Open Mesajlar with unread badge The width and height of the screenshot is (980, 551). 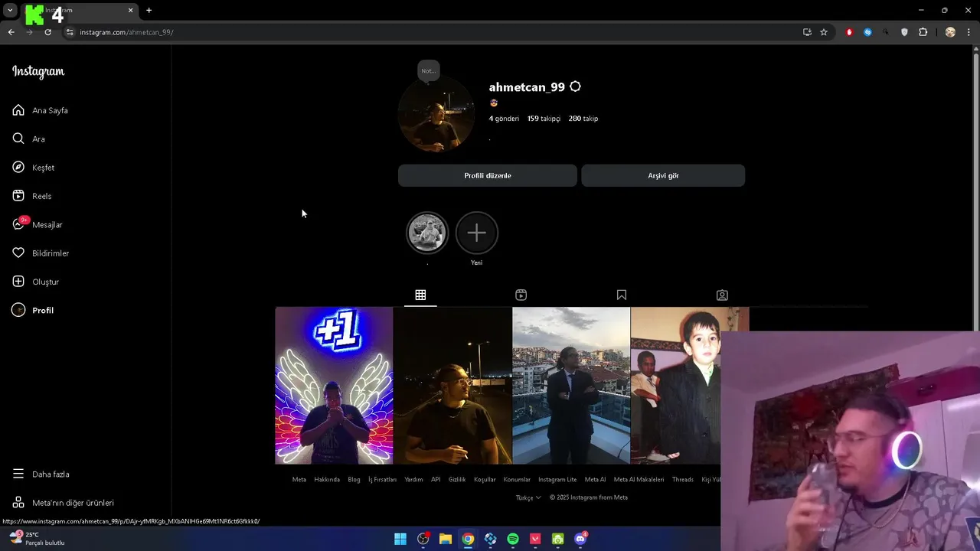click(37, 224)
